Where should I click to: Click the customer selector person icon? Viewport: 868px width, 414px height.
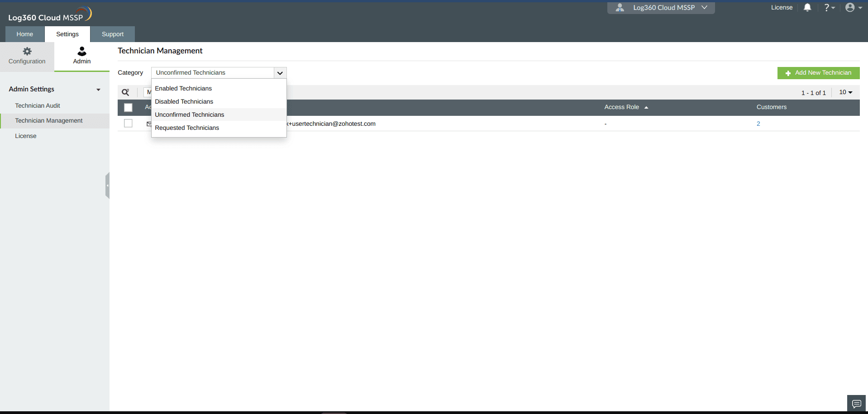(x=620, y=7)
